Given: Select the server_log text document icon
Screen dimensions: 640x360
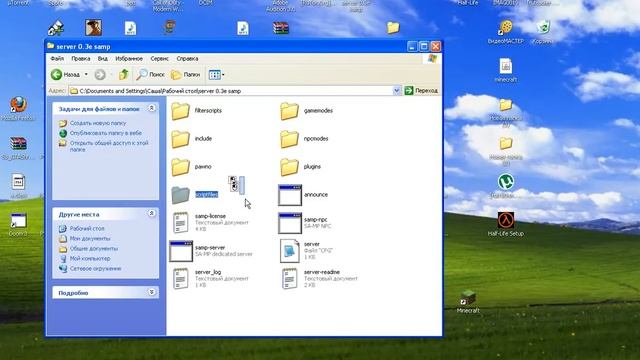Looking at the screenshot, I should pyautogui.click(x=180, y=278).
